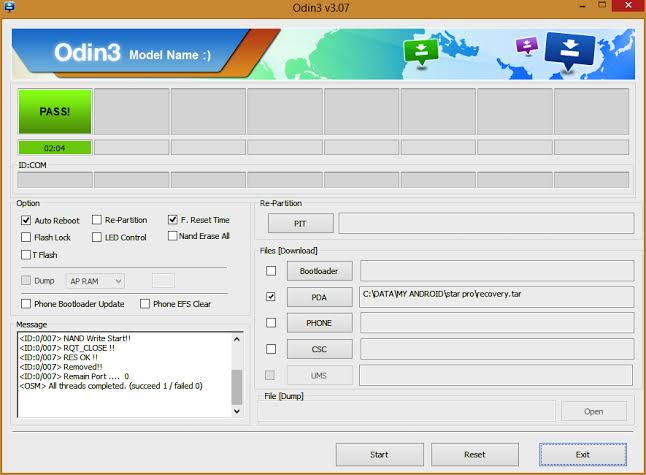
Task: Disable the Auto Reboot checkbox
Action: coord(26,220)
